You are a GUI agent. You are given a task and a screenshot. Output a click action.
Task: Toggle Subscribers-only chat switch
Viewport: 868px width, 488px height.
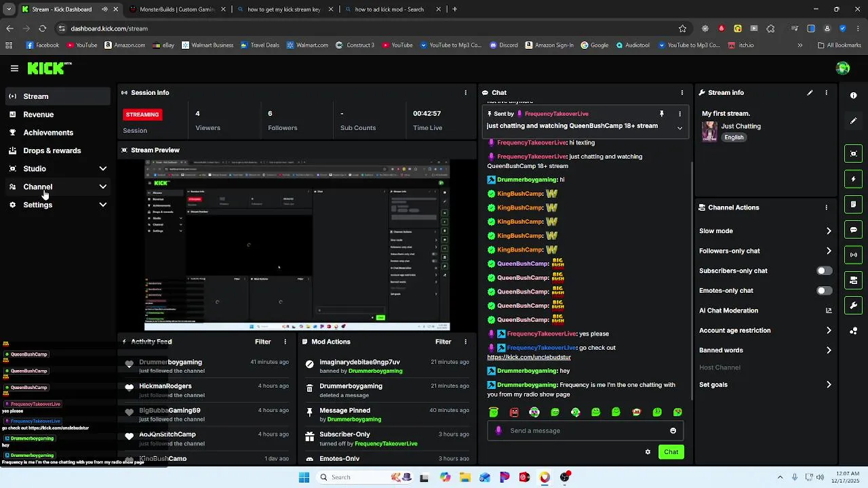coord(824,270)
